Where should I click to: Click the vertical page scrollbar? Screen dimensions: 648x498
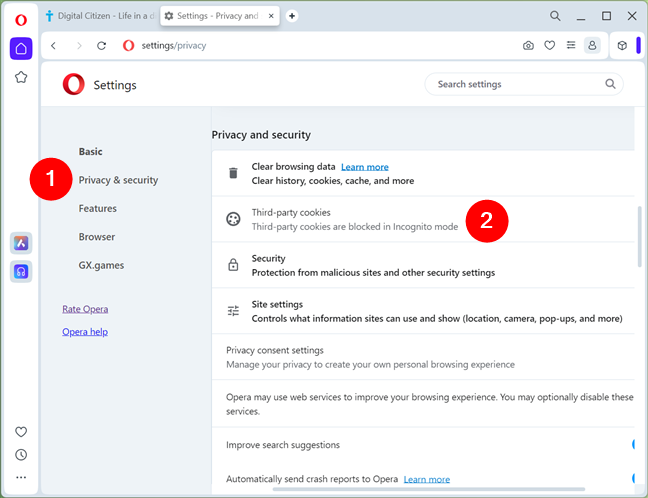coord(640,236)
